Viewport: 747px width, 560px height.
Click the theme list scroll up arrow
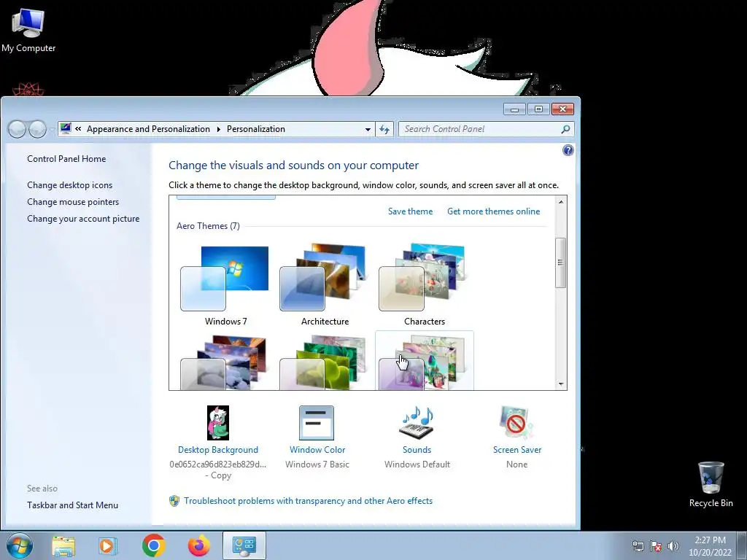tap(561, 202)
